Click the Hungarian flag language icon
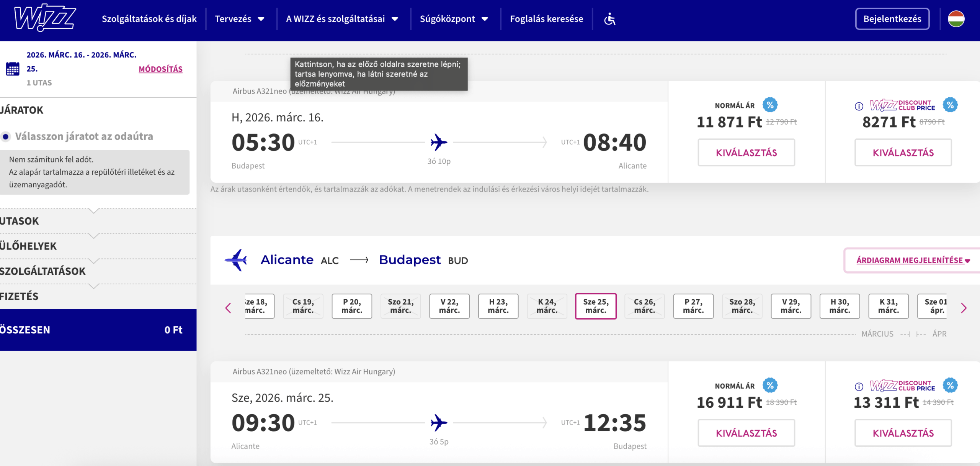 pos(956,19)
